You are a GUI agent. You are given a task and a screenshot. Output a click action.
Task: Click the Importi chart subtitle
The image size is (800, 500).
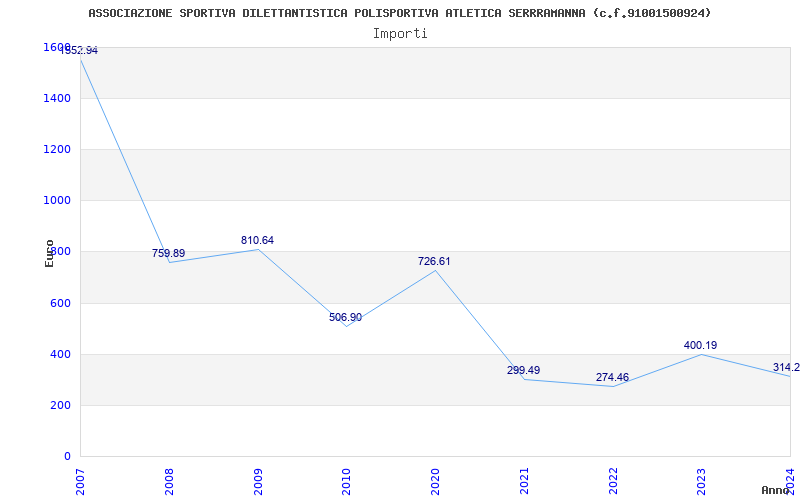(400, 34)
